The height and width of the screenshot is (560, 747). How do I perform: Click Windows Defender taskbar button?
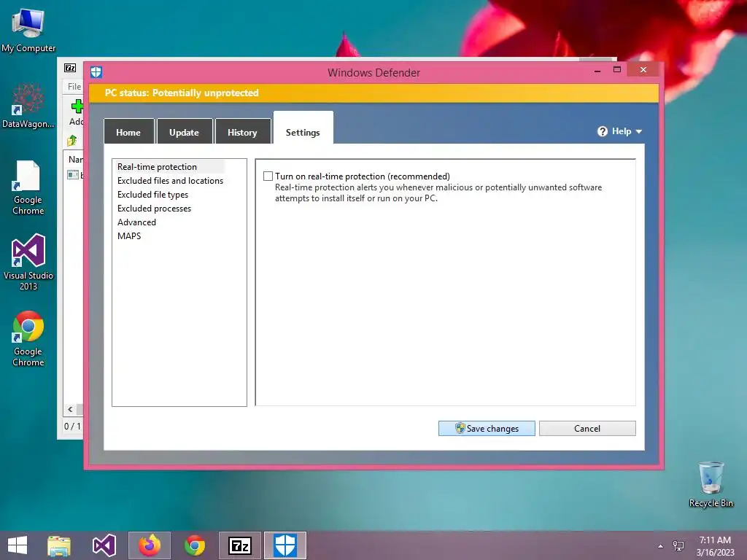[285, 545]
